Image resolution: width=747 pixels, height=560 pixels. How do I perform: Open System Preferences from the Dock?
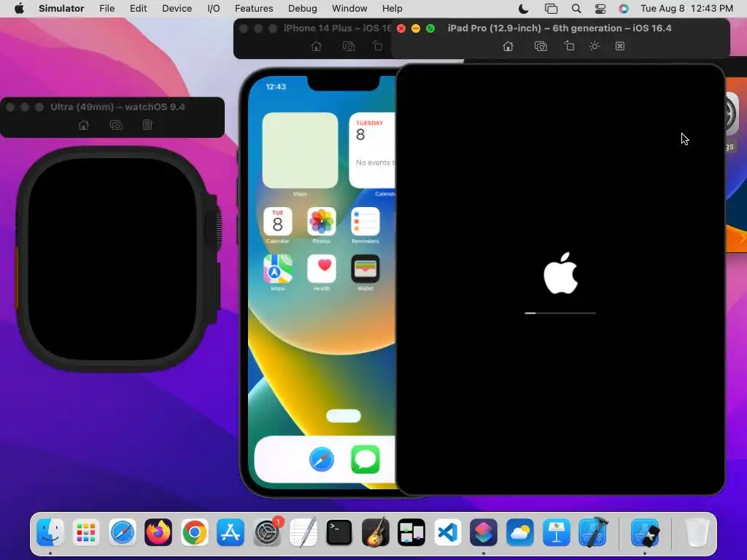[x=267, y=532]
